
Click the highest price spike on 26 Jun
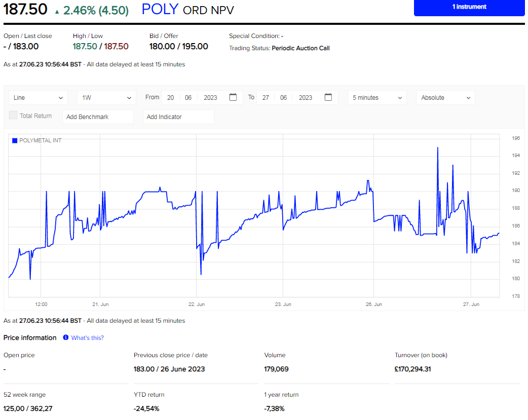point(438,148)
